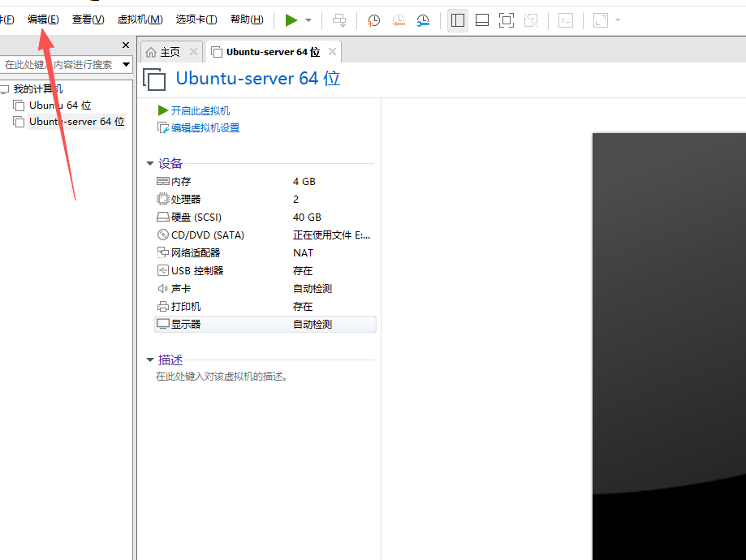Click the library search input field
The width and height of the screenshot is (746, 560).
click(x=60, y=64)
